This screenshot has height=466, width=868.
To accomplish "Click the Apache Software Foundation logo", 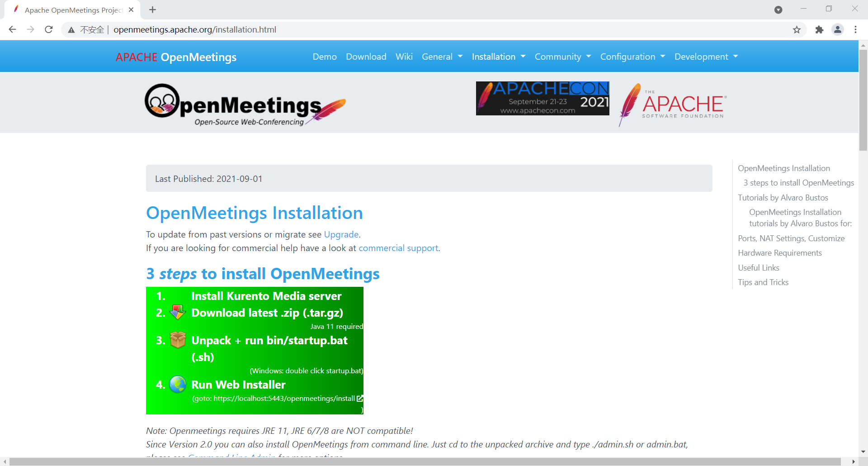I will click(x=673, y=105).
